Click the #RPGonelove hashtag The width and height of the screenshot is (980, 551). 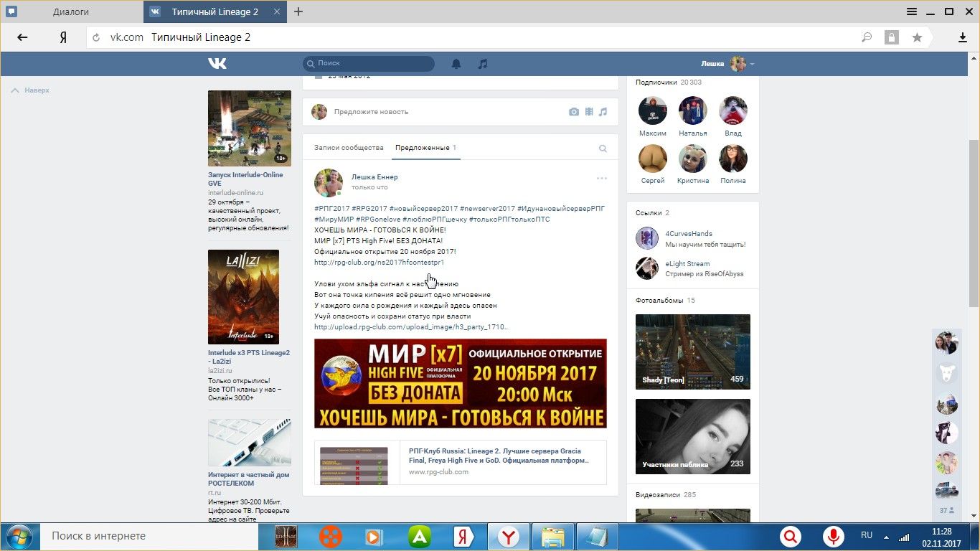[x=377, y=220]
